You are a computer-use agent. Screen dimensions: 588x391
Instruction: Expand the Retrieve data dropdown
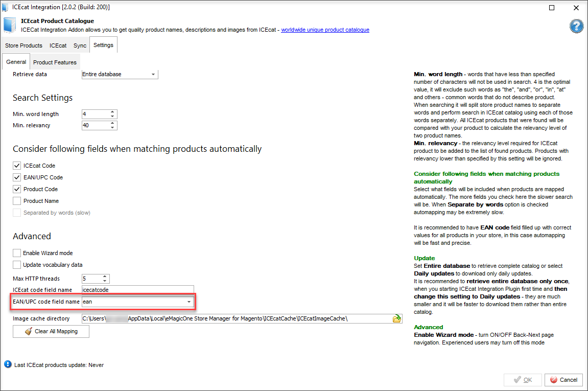pyautogui.click(x=153, y=75)
